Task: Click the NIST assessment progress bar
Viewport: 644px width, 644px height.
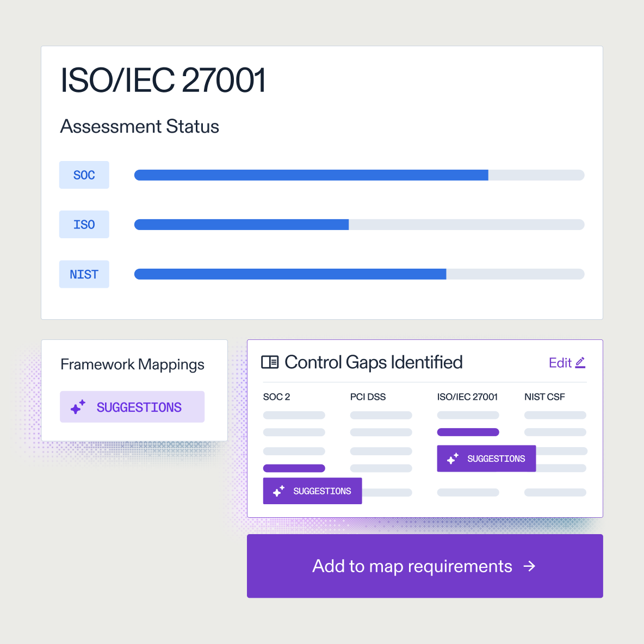Action: (x=359, y=274)
